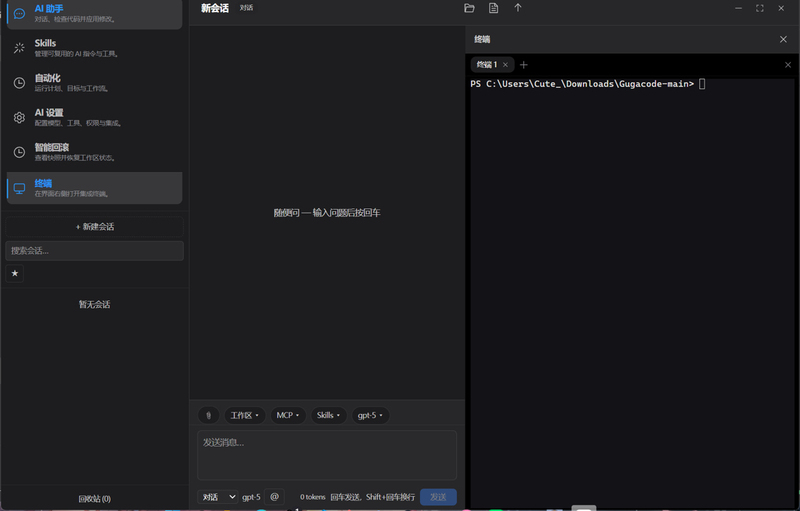Click the @ mention button
Viewport: 800px width, 511px height.
click(x=274, y=497)
